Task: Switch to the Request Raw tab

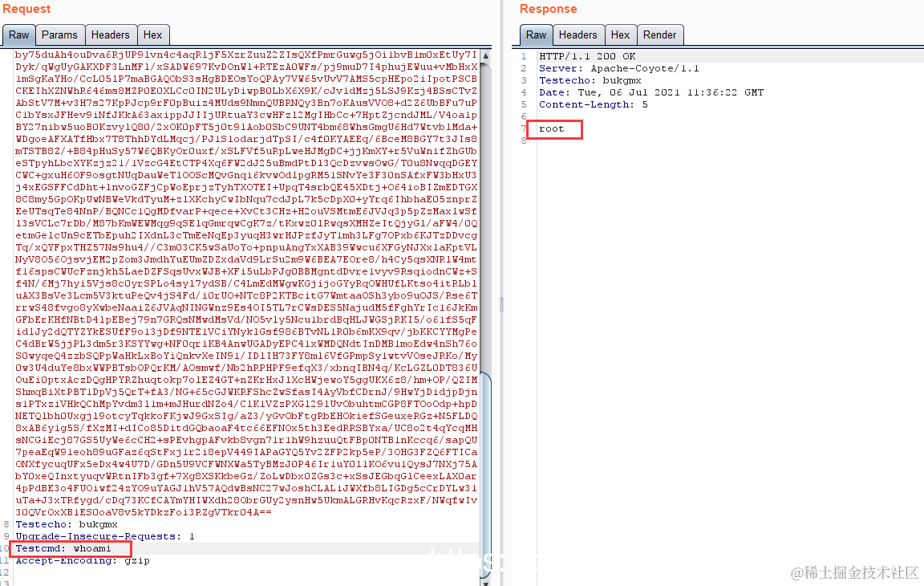Action: 19,35
